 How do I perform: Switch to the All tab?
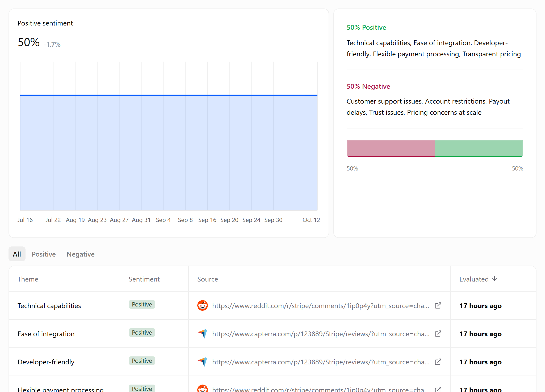17,254
